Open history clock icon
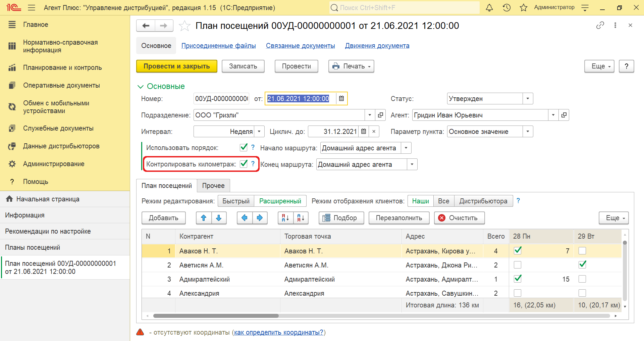 point(506,7)
